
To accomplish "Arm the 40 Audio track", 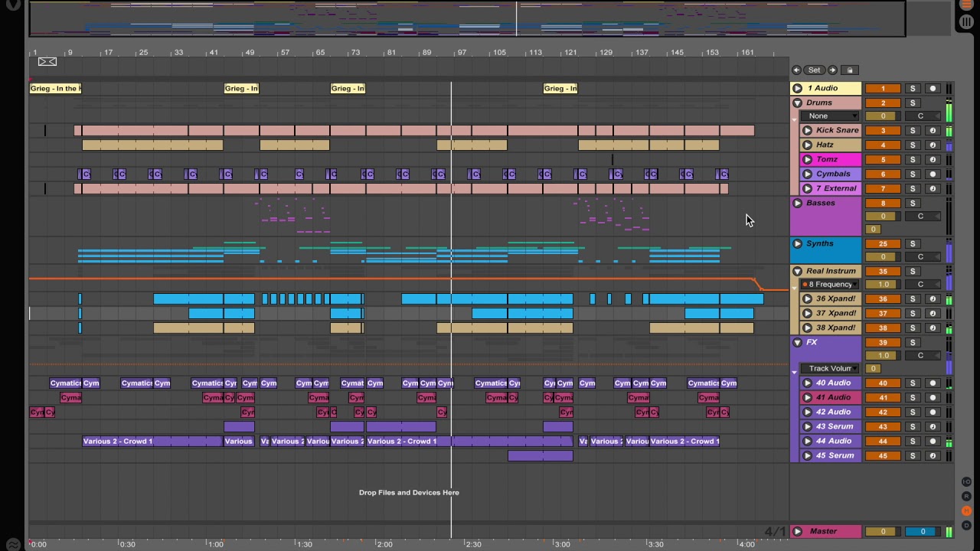I will tap(933, 383).
